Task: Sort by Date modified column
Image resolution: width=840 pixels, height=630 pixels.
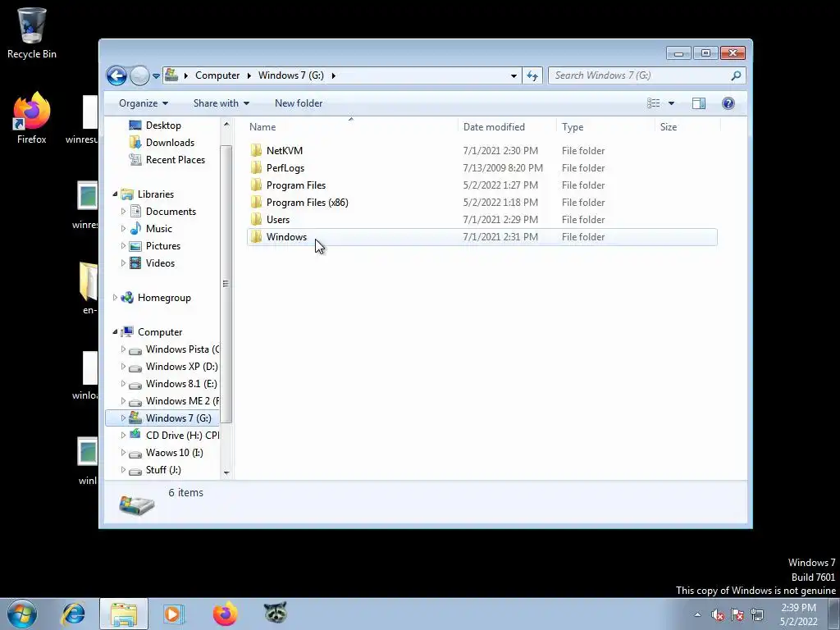Action: coord(507,127)
